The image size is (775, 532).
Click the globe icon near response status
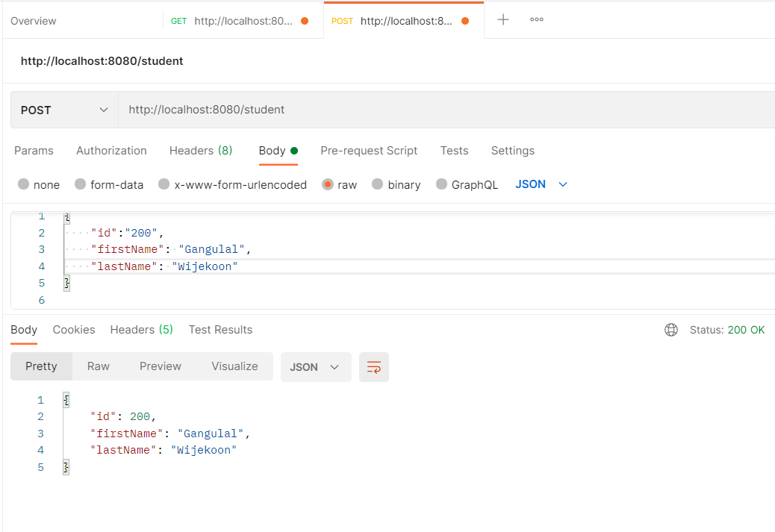click(x=670, y=329)
